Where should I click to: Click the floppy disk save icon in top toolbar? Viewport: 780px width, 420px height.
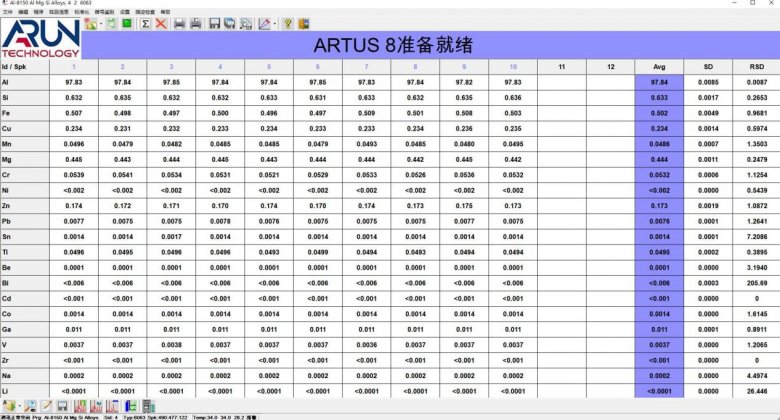click(215, 23)
